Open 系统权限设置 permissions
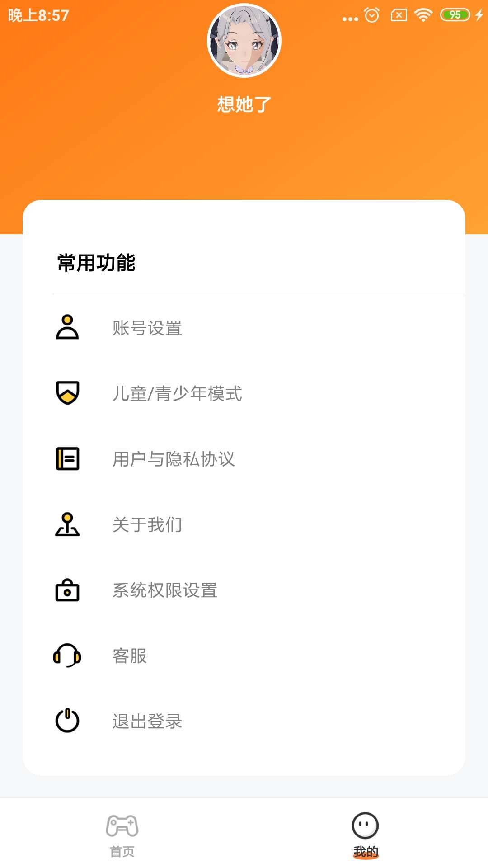 click(x=165, y=590)
